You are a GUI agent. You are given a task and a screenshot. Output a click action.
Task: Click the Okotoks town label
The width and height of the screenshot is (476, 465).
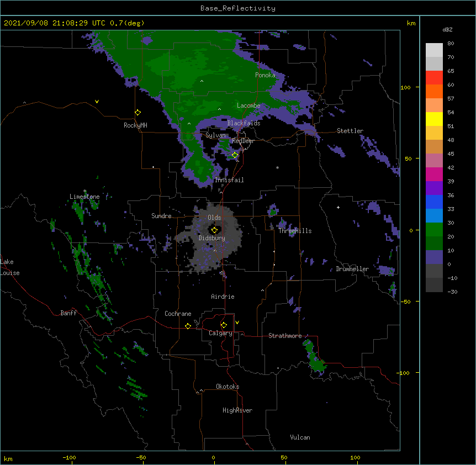(x=228, y=387)
